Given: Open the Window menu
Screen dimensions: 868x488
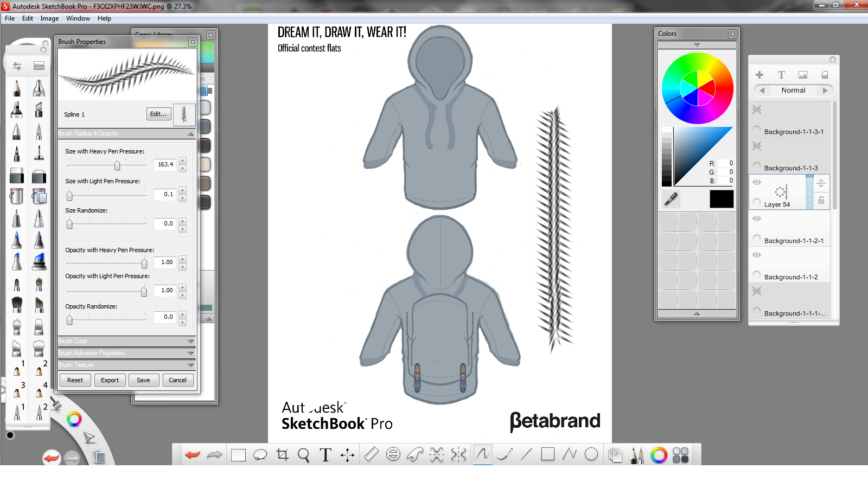Looking at the screenshot, I should pos(78,18).
